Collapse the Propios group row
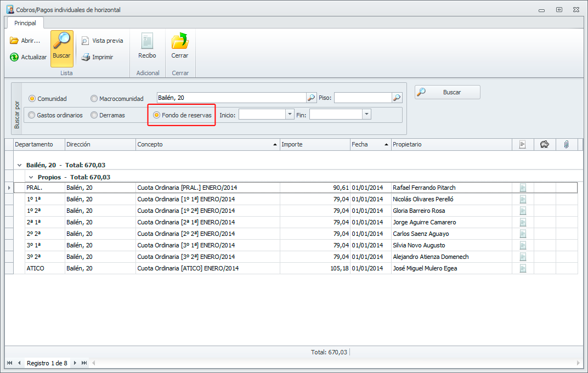The height and width of the screenshot is (373, 588). (31, 177)
